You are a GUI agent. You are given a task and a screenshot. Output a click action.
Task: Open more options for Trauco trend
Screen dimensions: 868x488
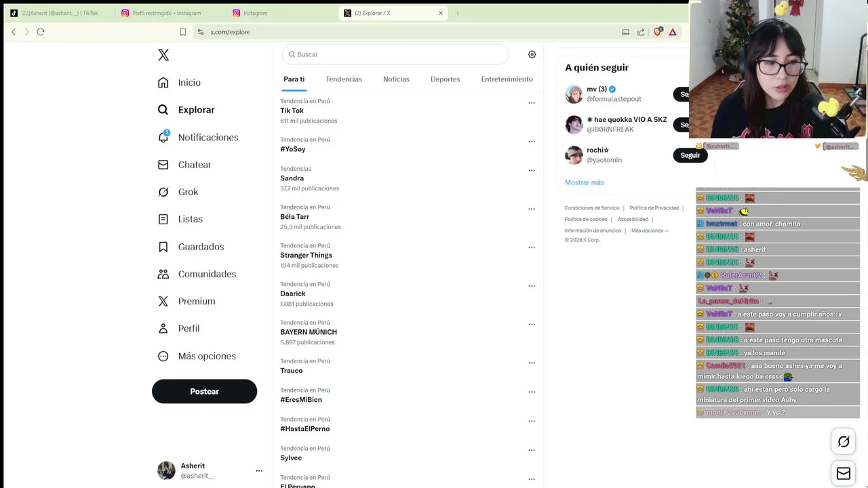[532, 363]
